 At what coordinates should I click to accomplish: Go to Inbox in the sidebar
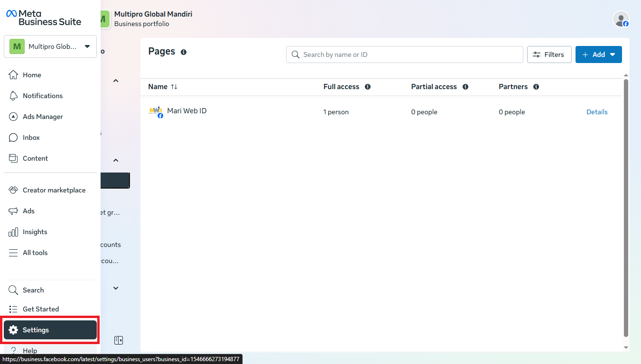point(31,137)
